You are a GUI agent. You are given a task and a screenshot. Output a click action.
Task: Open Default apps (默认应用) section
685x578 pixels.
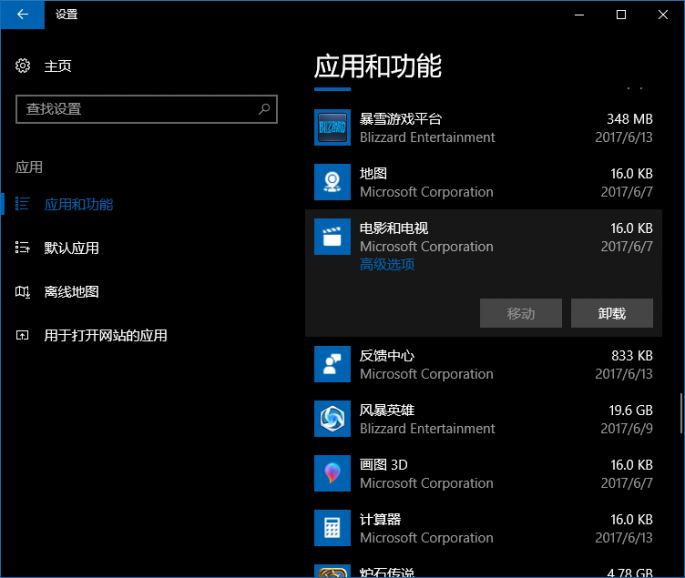click(71, 248)
